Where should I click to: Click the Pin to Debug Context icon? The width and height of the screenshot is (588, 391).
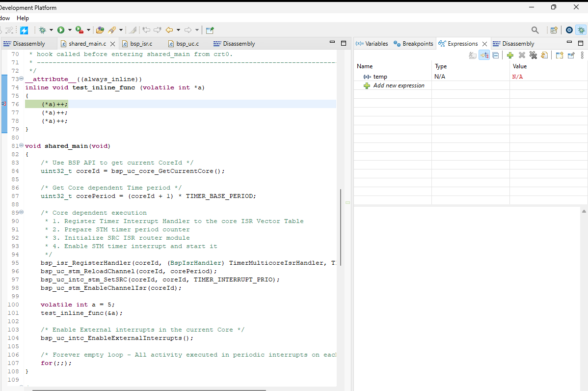tap(571, 56)
